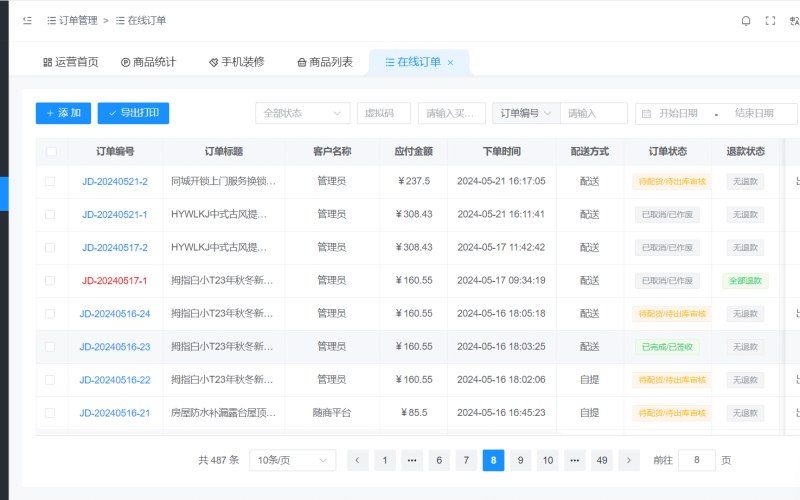Check order JD-20240521-1 row

point(50,214)
